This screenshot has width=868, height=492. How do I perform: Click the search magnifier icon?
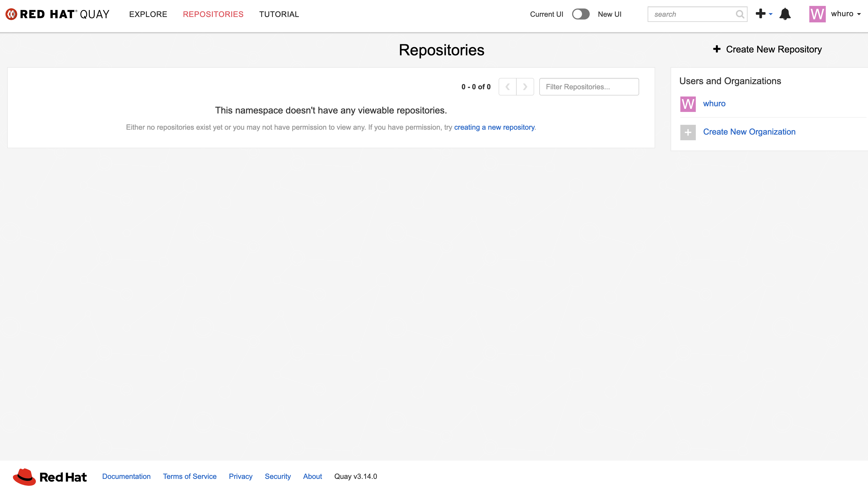click(740, 14)
